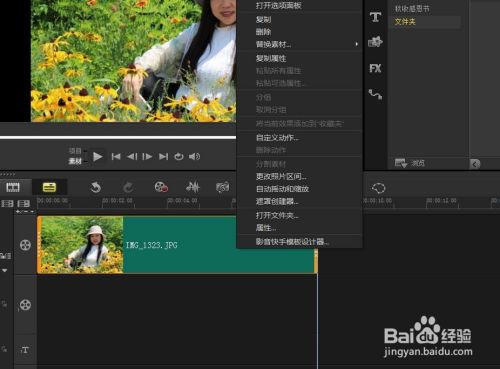500x369 pixels.
Task: Switch to Timeline view (yellow icon)
Action: (49, 187)
